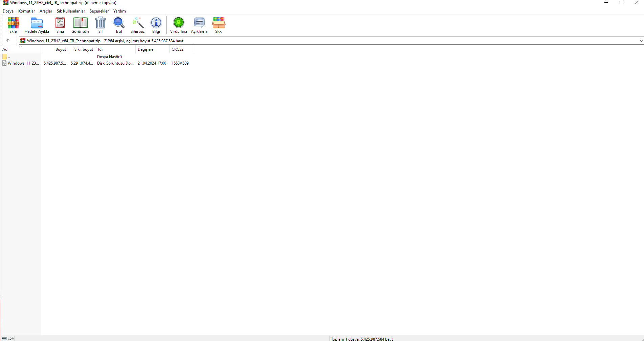Open the Seçenekler menu

point(99,11)
